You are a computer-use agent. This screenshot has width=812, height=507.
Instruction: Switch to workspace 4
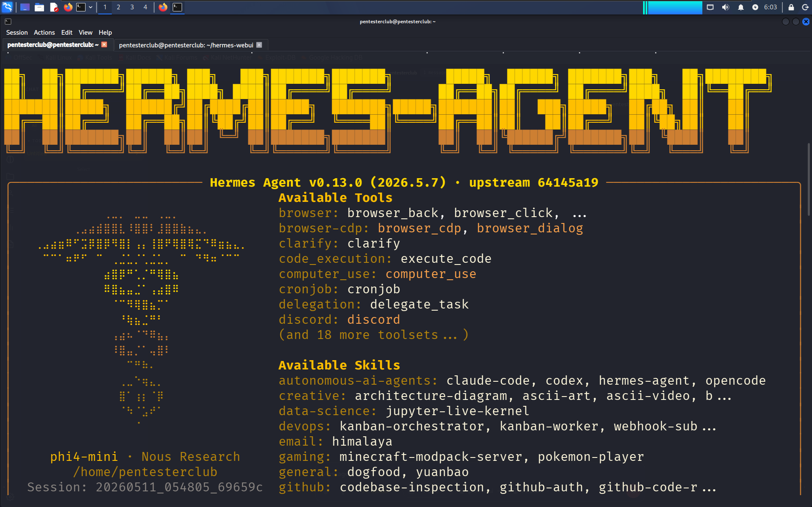point(145,7)
